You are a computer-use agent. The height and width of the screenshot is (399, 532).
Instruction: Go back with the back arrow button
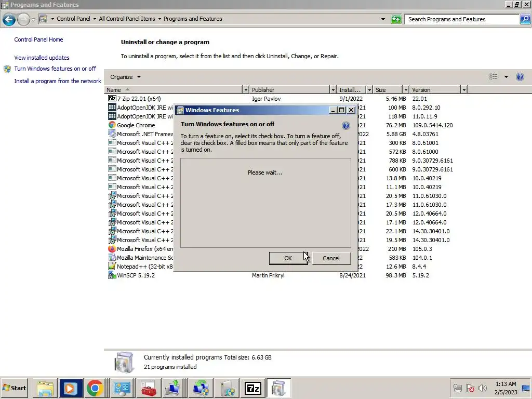pyautogui.click(x=9, y=20)
